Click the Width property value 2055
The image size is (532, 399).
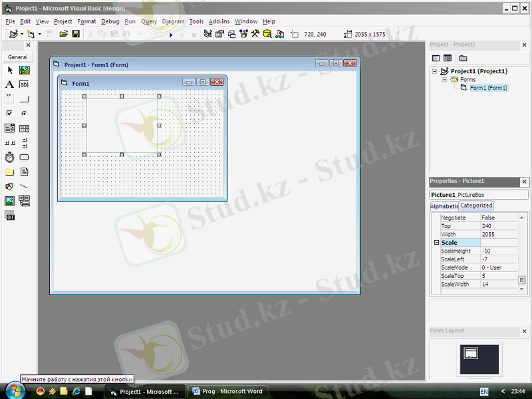pos(499,235)
